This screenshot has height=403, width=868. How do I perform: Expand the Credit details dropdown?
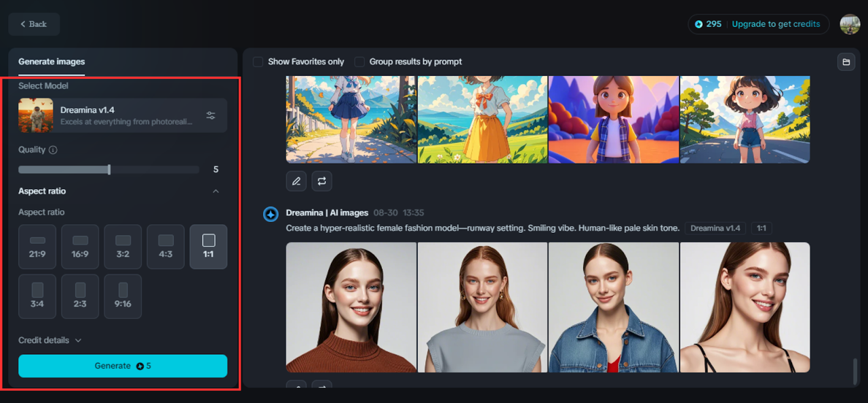[x=50, y=340]
